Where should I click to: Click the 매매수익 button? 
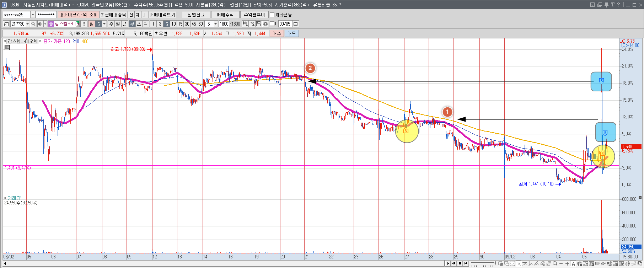click(225, 15)
